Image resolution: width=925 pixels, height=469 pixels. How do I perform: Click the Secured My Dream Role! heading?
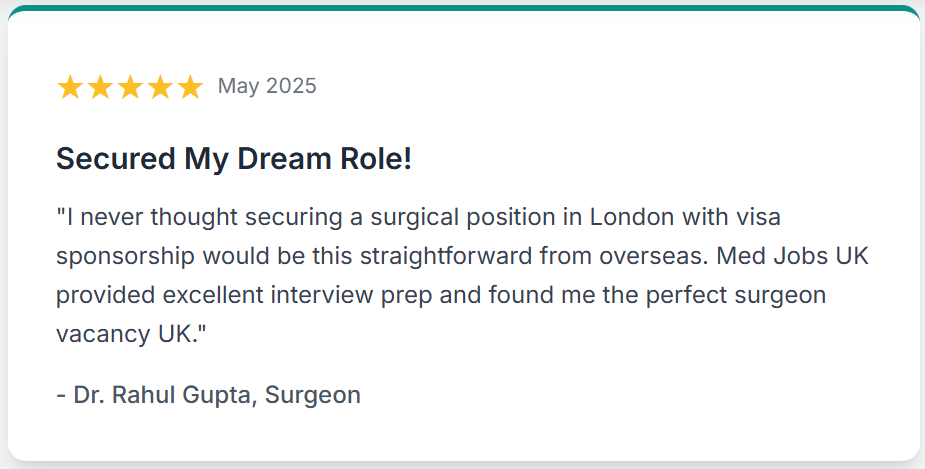click(x=234, y=159)
